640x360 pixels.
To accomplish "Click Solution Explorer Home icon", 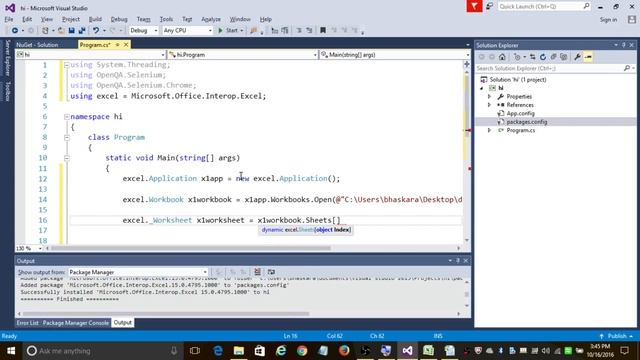I will [x=502, y=57].
